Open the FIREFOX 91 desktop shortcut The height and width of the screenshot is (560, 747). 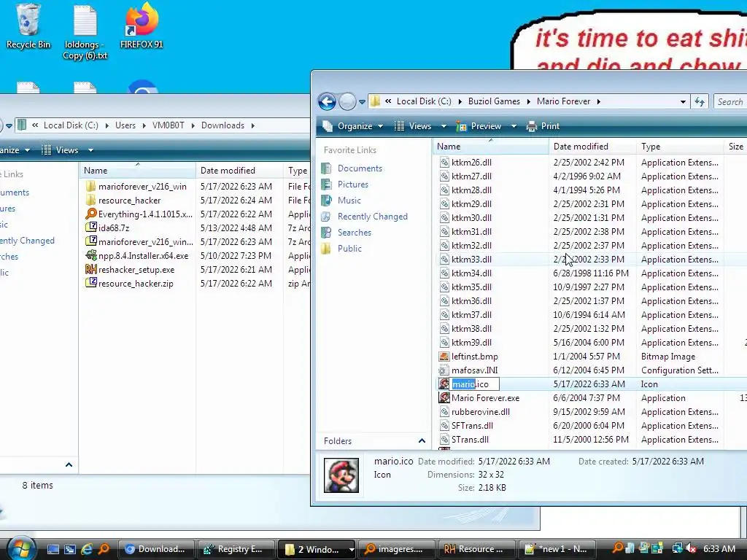point(142,26)
